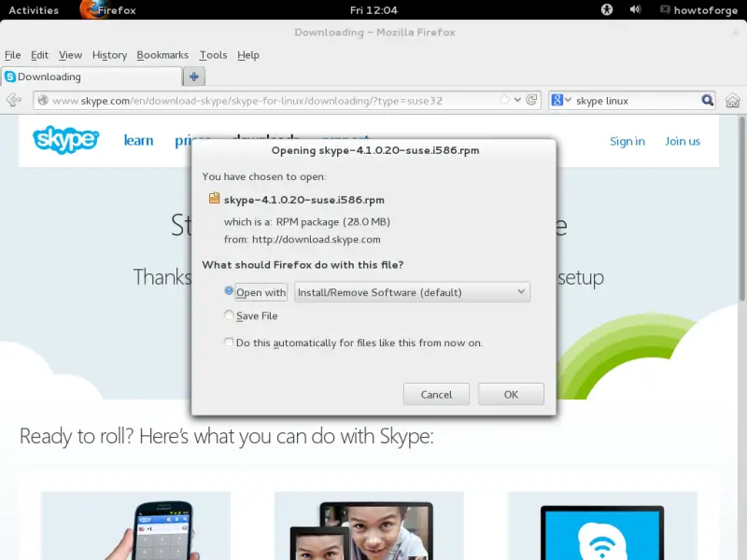The image size is (747, 560).
Task: Click the Skype WiFi thumbnail
Action: click(x=602, y=525)
